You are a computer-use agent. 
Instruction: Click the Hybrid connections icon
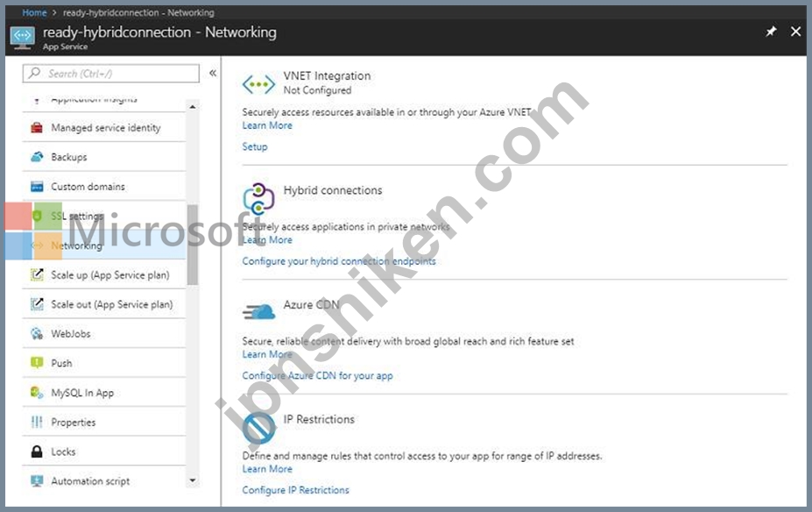click(x=258, y=198)
